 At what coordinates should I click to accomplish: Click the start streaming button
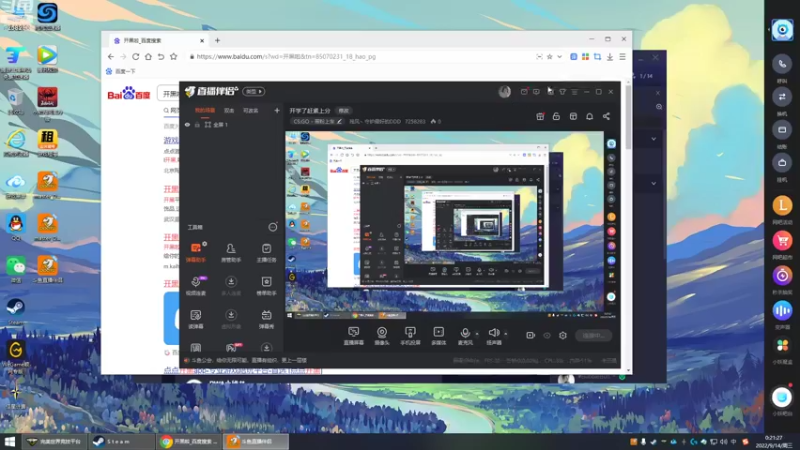(x=594, y=335)
